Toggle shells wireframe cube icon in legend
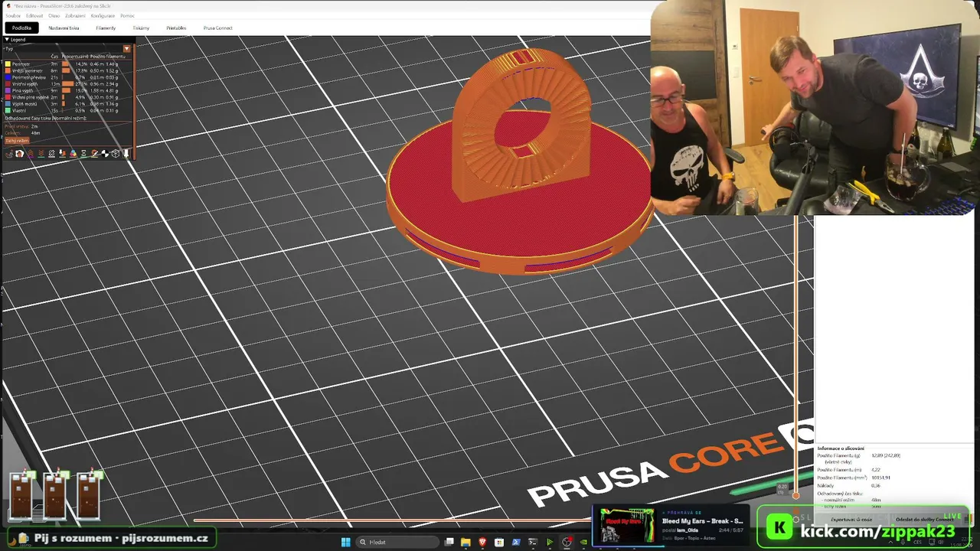 pyautogui.click(x=116, y=154)
